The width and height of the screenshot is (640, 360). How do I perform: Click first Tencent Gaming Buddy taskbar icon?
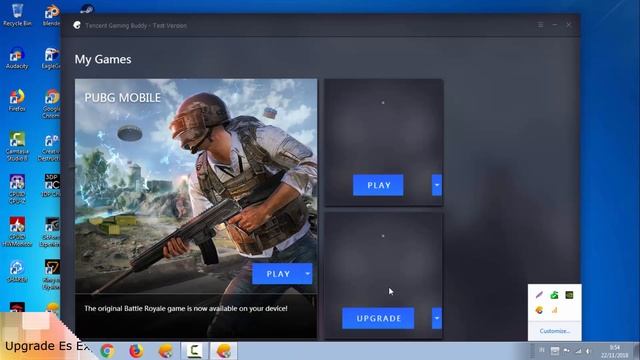coord(165,351)
